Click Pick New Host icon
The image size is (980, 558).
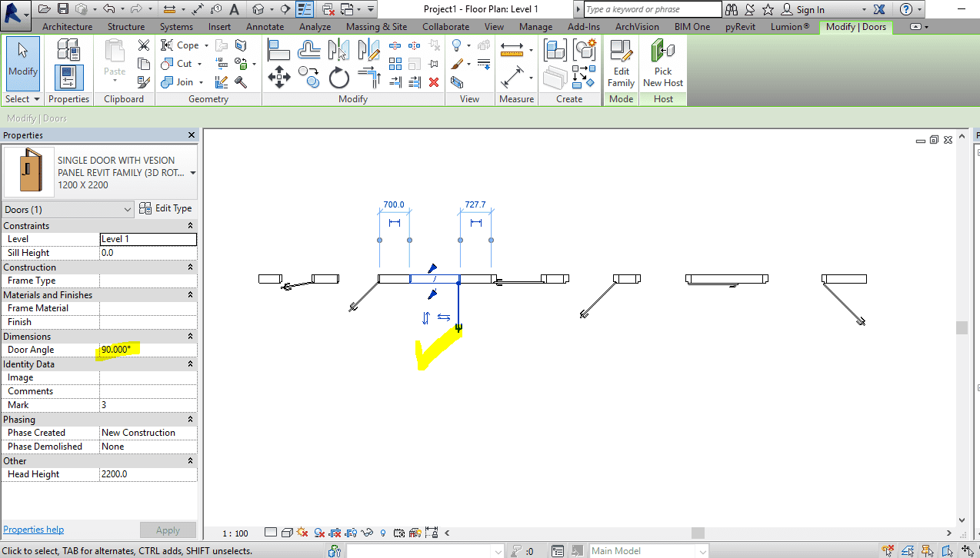[x=663, y=63]
